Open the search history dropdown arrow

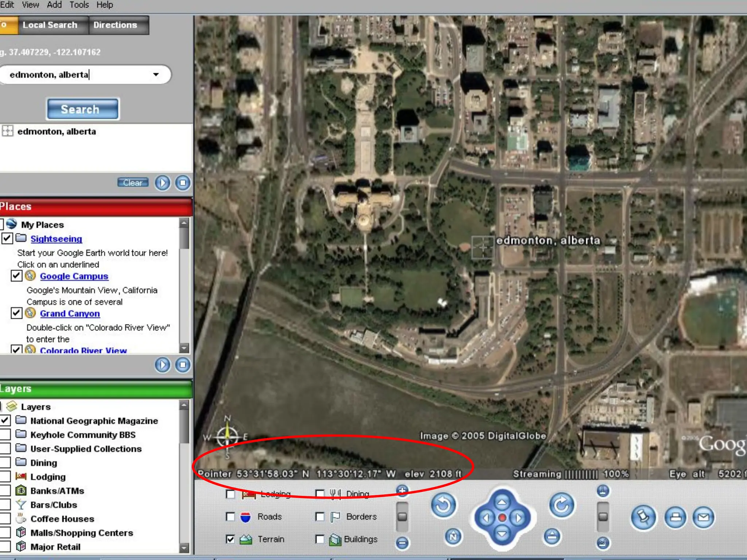(x=156, y=75)
